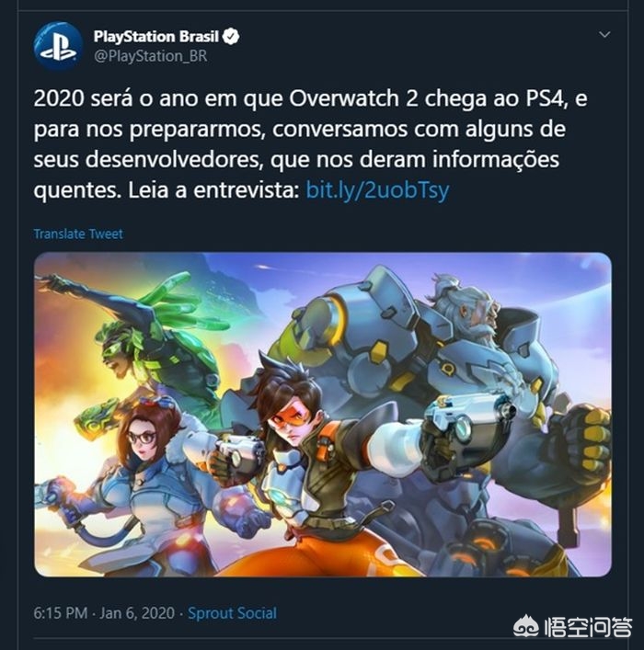
Task: Click the 6:15 PM tweet time
Action: click(x=61, y=613)
